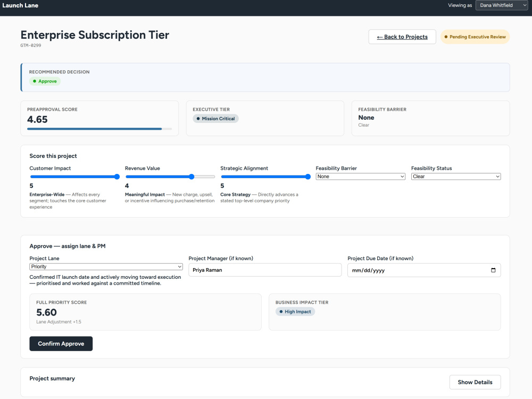Click the Project summary heading
Screen dimensions: 532x399
[52, 379]
